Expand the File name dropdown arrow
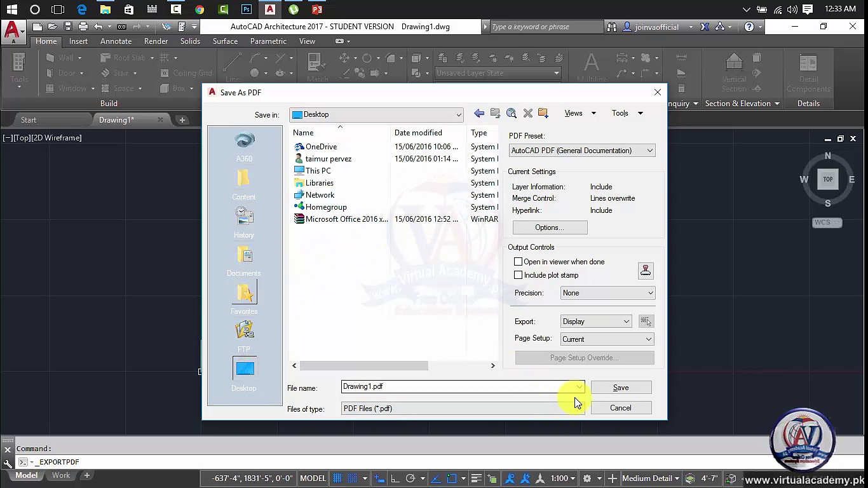 coord(579,387)
